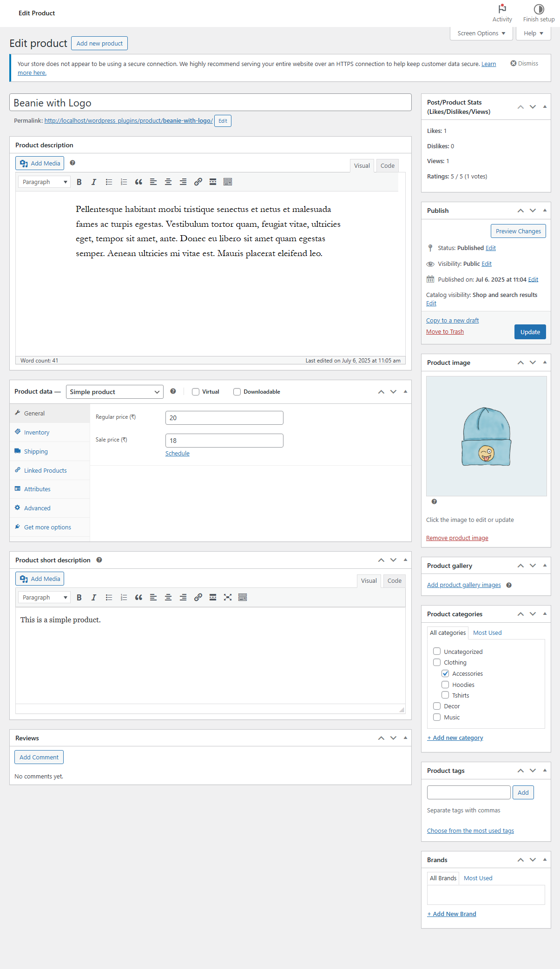560x969 pixels.
Task: Click help icon next to gallery images link
Action: click(x=509, y=585)
